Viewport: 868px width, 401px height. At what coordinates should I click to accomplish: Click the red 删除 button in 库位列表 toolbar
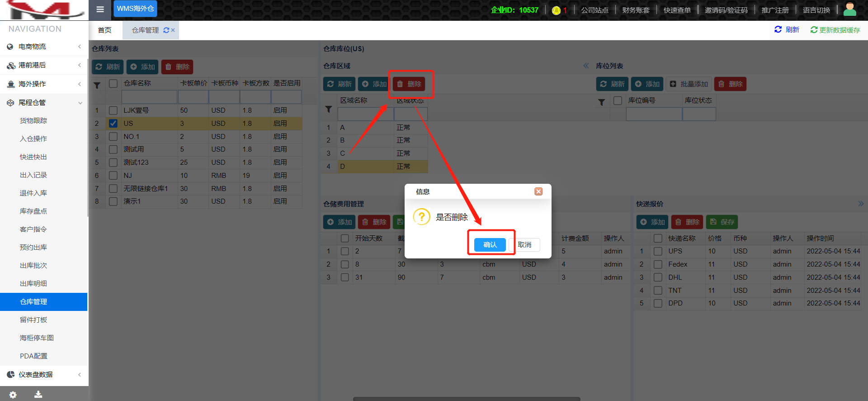click(730, 84)
